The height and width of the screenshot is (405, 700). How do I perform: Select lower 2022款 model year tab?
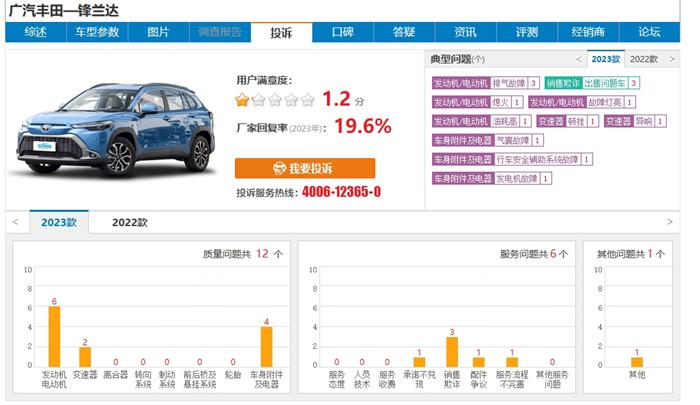coord(129,222)
